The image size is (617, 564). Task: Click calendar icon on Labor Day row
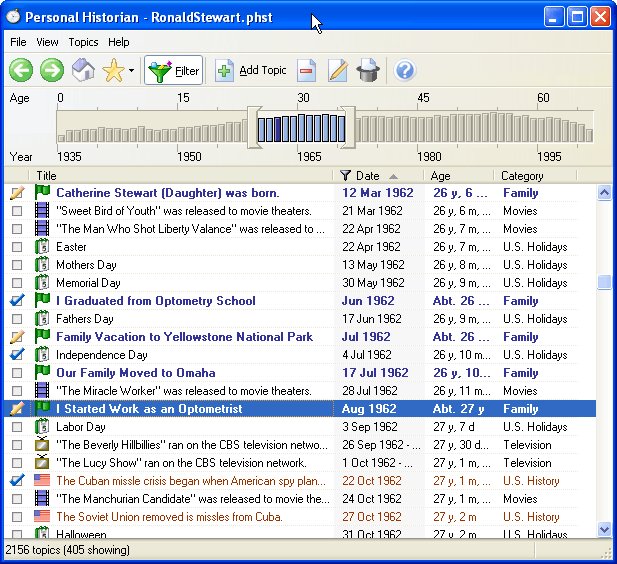(x=42, y=427)
